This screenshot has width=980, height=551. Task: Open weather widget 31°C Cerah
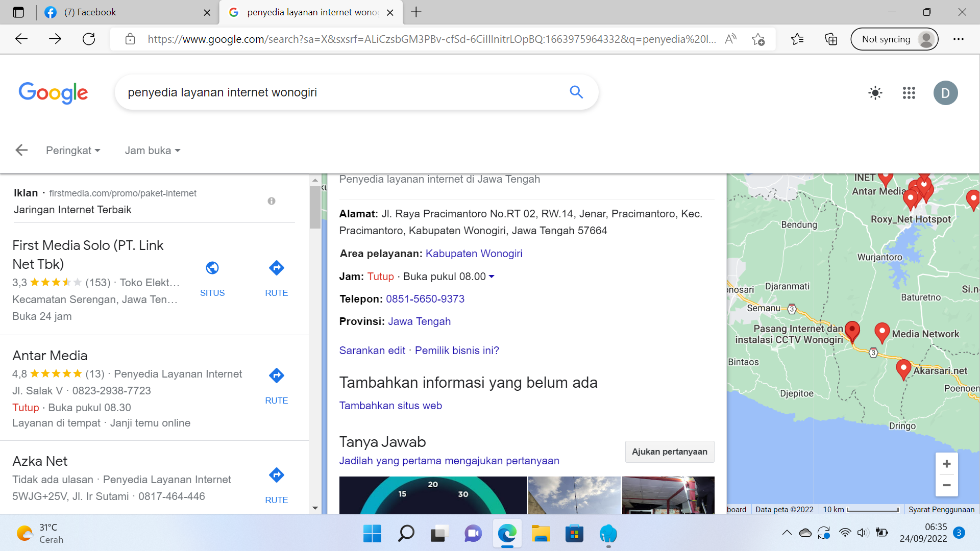click(x=41, y=533)
